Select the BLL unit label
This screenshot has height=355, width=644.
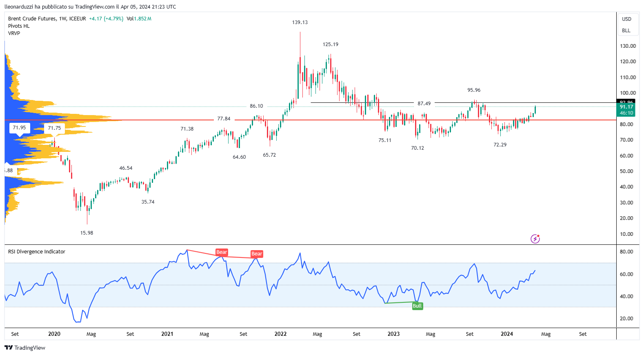click(626, 31)
